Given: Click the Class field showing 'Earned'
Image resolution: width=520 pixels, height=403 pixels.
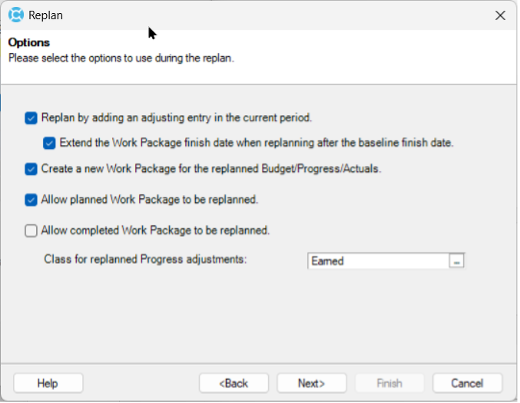Looking at the screenshot, I should pos(378,261).
